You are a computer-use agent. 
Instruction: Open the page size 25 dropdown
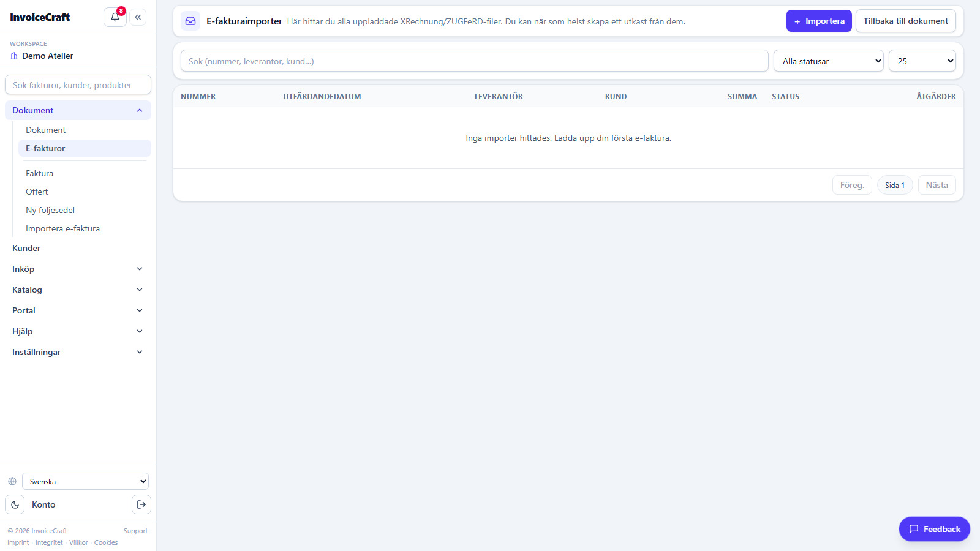tap(922, 61)
